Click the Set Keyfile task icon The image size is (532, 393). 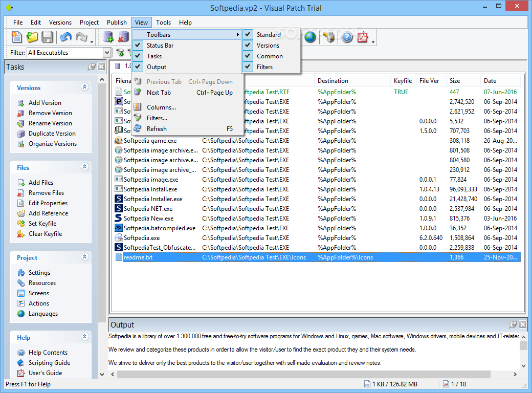pos(21,224)
